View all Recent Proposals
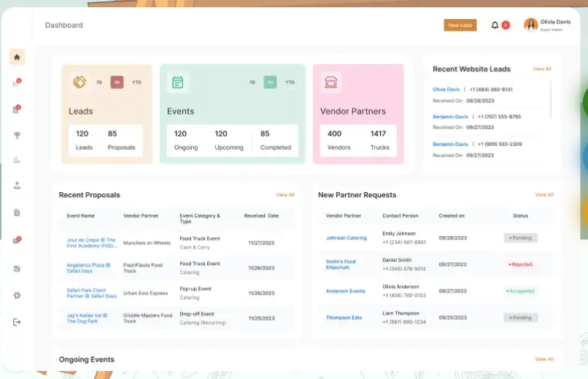This screenshot has width=588, height=379. coord(285,195)
